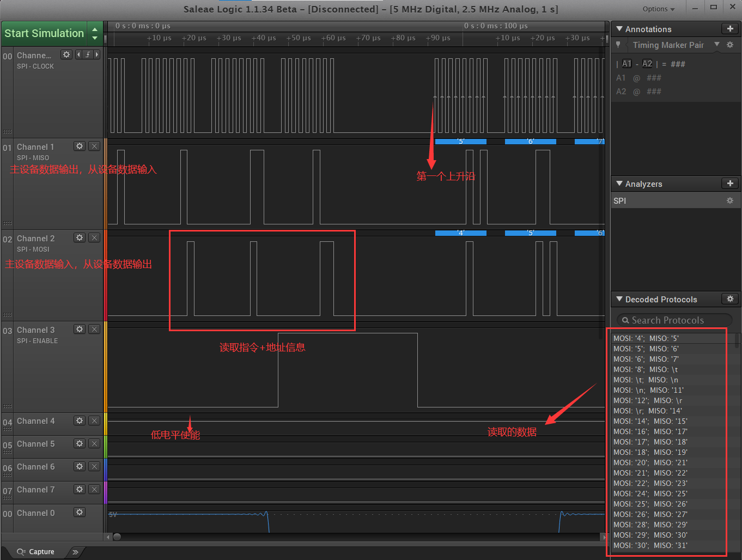Open the Decoded Protocols settings gear
Image resolution: width=742 pixels, height=560 pixels.
730,299
